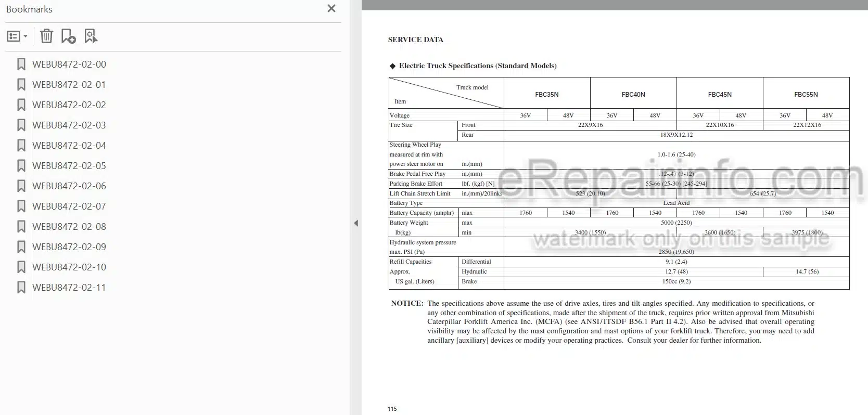The image size is (868, 415).
Task: Open bookmark WEBU8472-02-07
Action: (x=69, y=206)
